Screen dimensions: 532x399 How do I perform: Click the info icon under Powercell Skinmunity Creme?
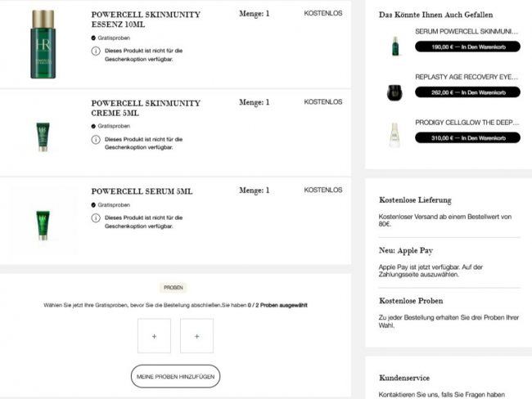(x=96, y=139)
